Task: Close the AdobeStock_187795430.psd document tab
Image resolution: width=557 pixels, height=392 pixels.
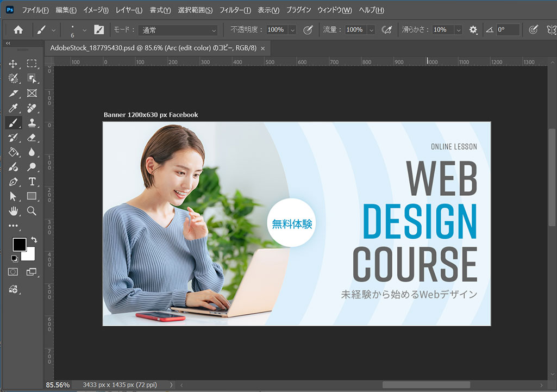Action: coord(263,48)
